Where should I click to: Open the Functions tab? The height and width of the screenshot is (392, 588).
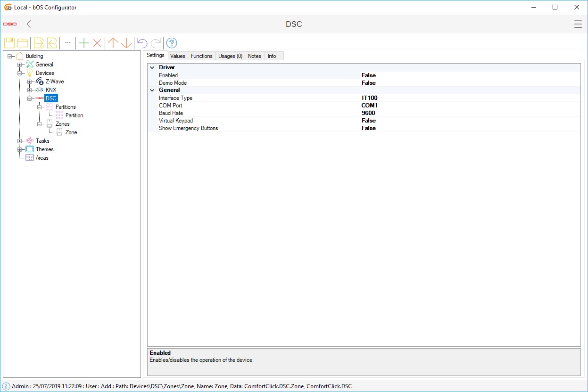(x=202, y=56)
